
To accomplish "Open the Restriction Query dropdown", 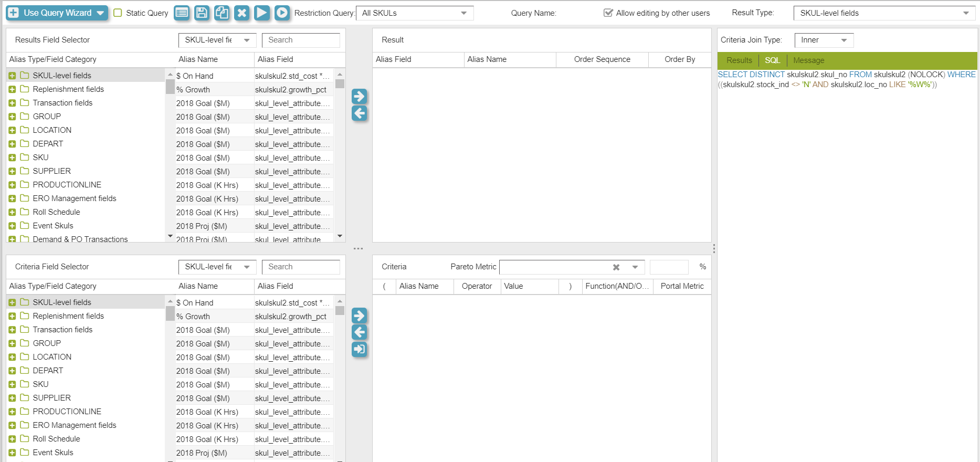I will click(x=415, y=13).
